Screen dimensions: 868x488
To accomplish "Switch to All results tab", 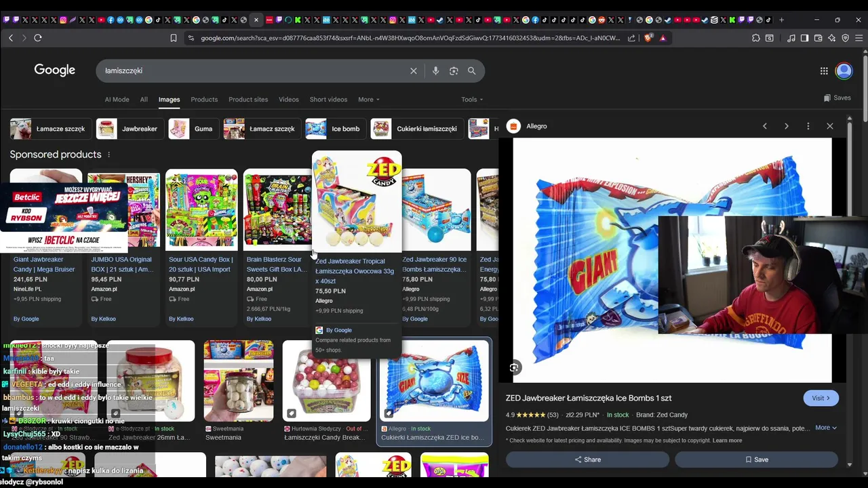I will [x=144, y=100].
